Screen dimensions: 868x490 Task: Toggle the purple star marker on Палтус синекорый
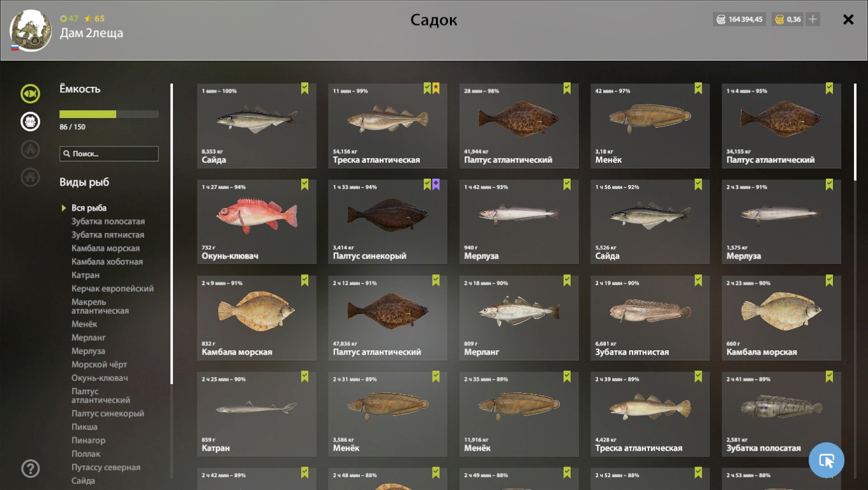(436, 184)
